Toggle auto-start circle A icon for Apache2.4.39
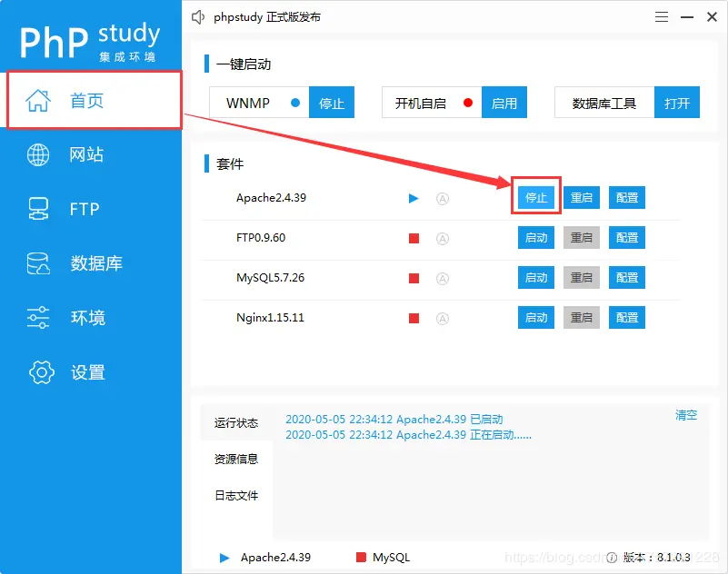The image size is (728, 574). 443,199
